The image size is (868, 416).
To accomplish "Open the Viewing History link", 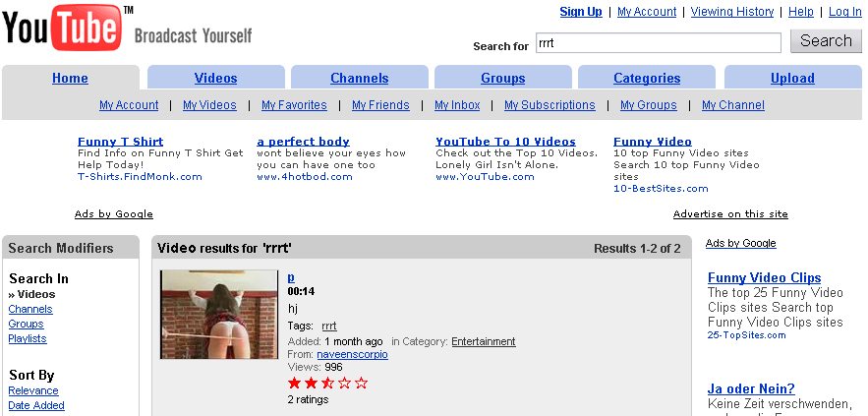I will [731, 12].
